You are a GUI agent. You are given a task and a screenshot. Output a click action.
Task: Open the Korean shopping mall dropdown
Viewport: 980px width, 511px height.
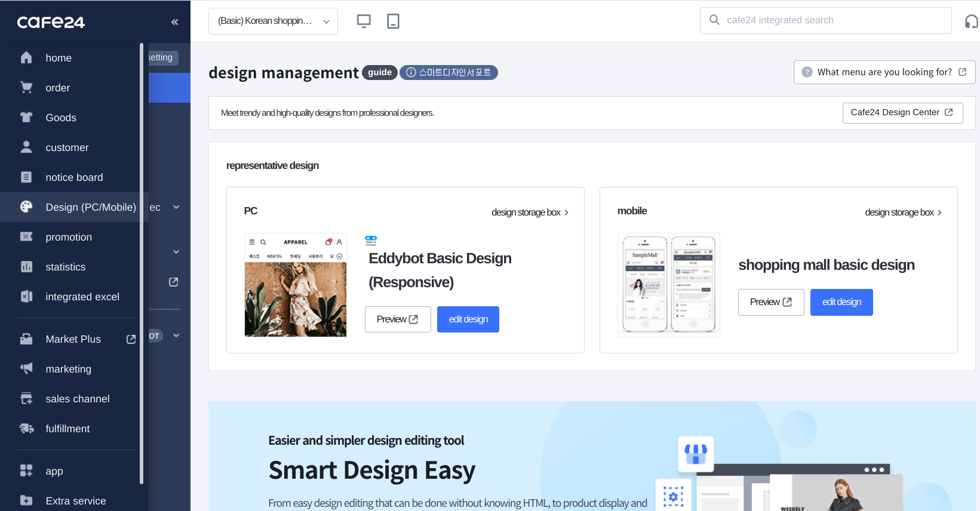[273, 21]
